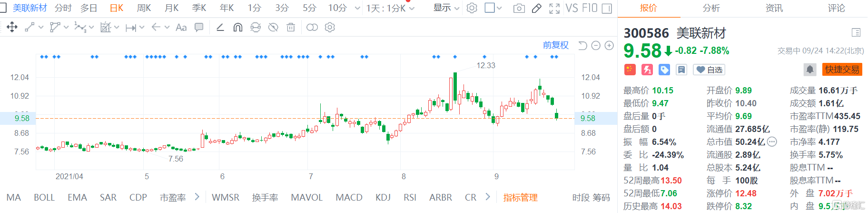Click the pink lightning Level-1 icon

(647, 70)
